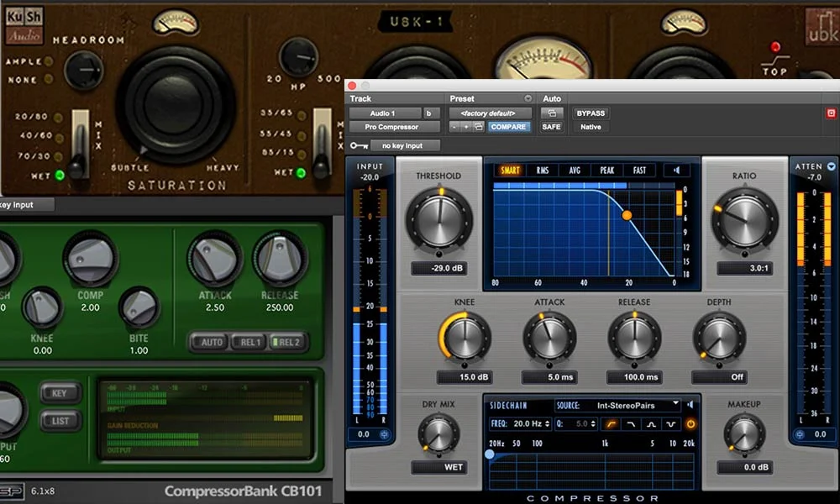Click the sidechain listen speaker icon
840x504 pixels.
[690, 405]
